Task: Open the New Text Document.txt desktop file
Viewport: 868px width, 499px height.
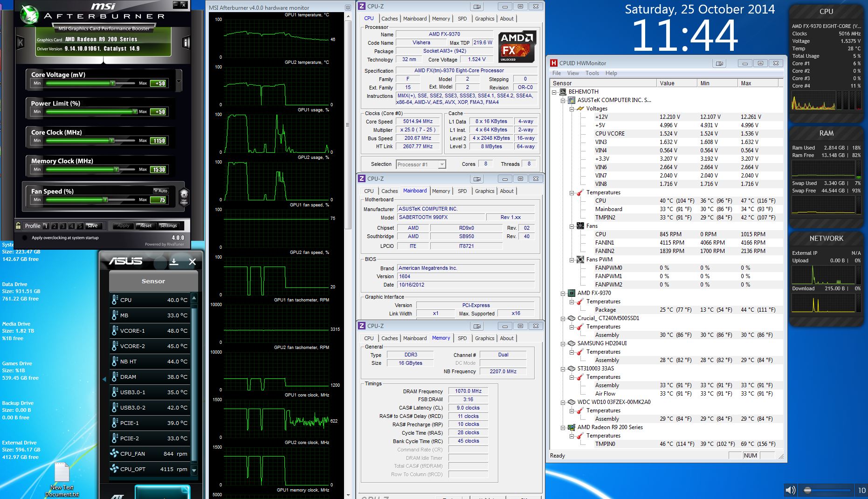Action: click(x=62, y=478)
